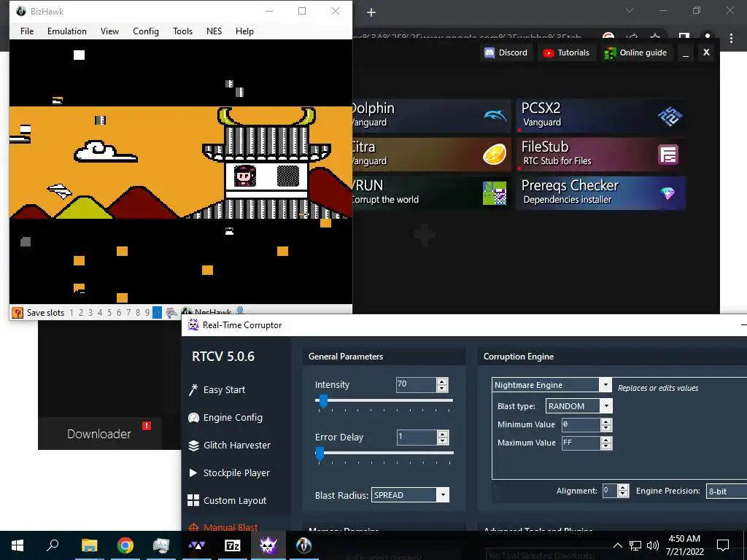Open Stockpile Player in RTCV sidebar

point(236,472)
